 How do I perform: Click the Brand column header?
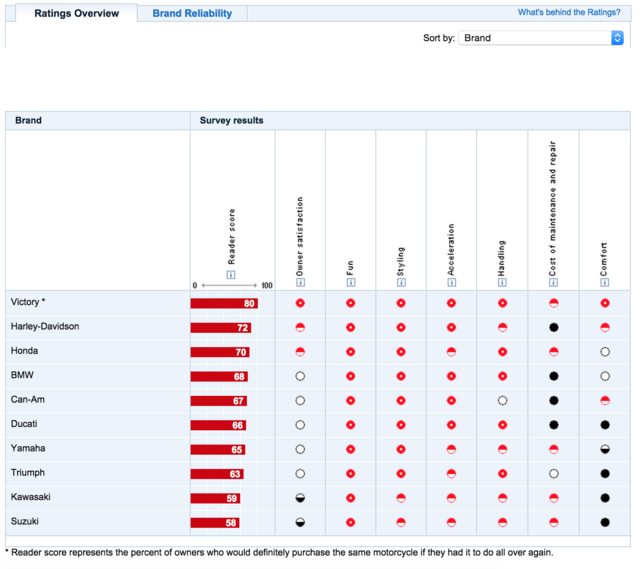pos(29,120)
